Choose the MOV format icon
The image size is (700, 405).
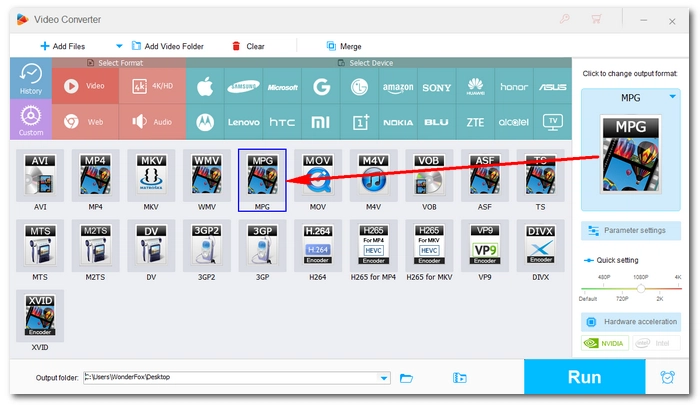317,175
